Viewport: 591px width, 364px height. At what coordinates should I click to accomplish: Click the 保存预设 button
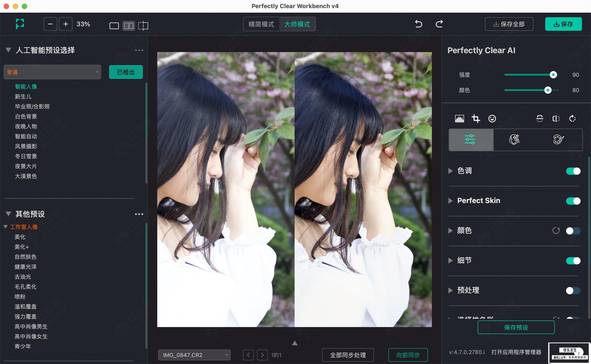(516, 327)
